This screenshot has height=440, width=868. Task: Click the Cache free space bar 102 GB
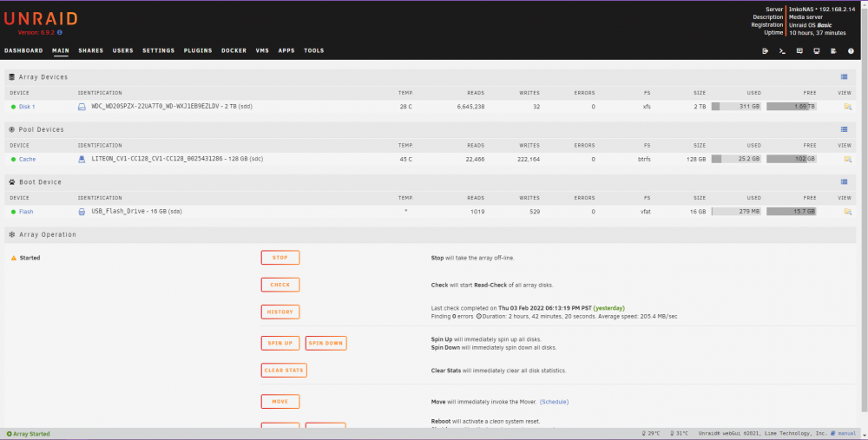(792, 160)
